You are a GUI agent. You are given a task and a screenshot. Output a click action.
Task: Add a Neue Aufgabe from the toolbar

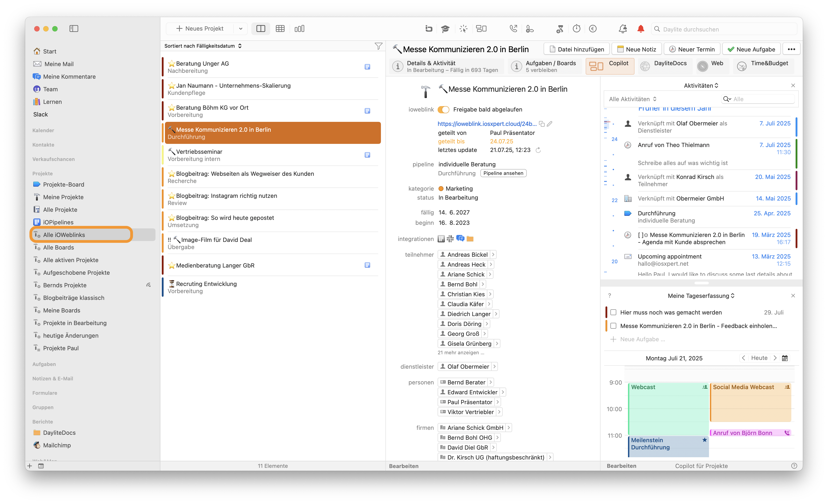[x=751, y=49]
